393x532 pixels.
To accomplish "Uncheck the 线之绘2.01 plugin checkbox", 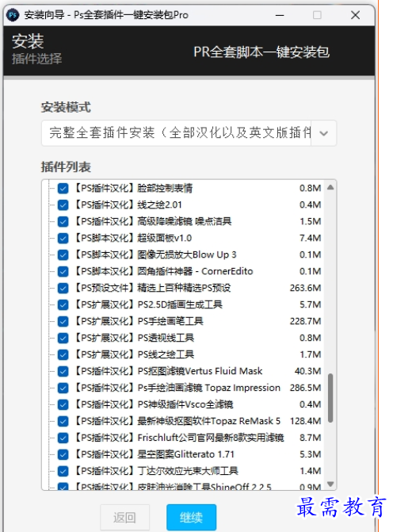I will click(63, 205).
